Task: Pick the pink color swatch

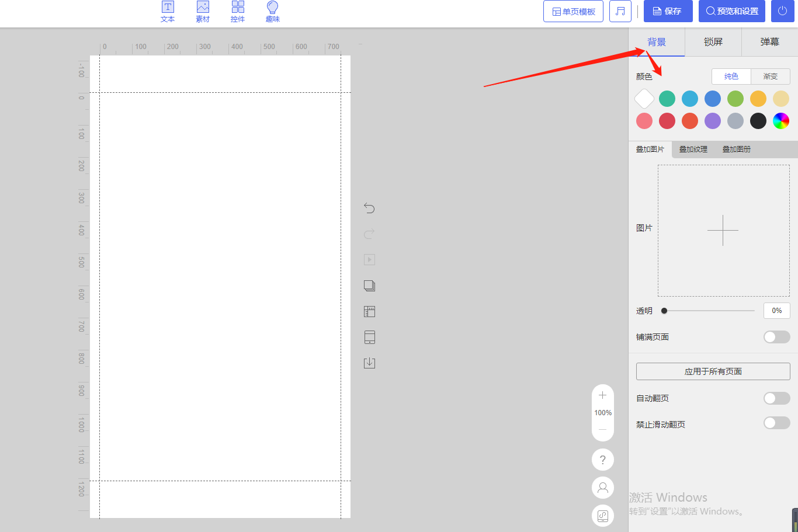Action: coord(644,121)
